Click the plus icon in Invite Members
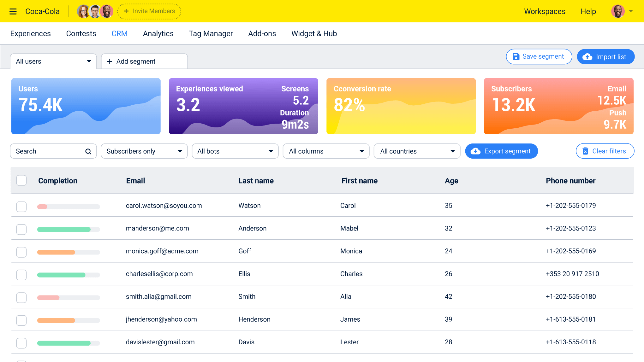This screenshot has height=362, width=644. coord(126,11)
